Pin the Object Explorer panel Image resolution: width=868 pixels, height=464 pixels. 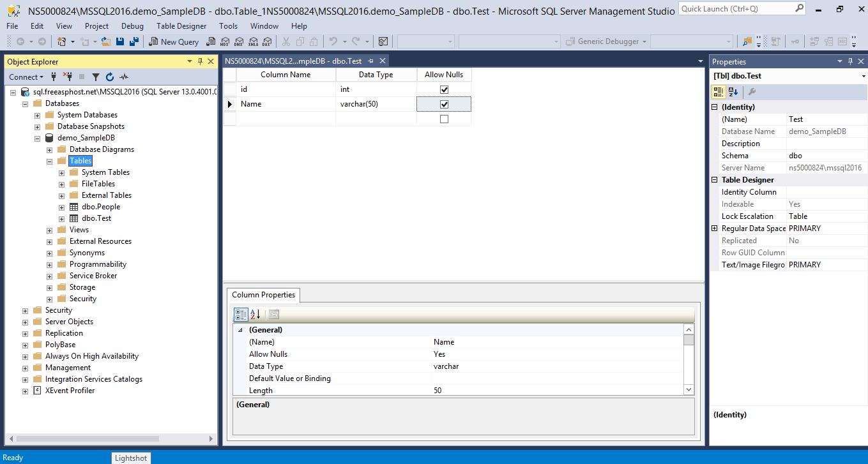200,61
